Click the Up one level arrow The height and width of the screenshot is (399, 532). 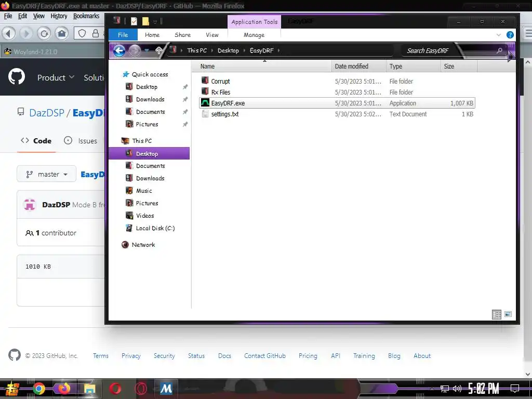pyautogui.click(x=159, y=50)
